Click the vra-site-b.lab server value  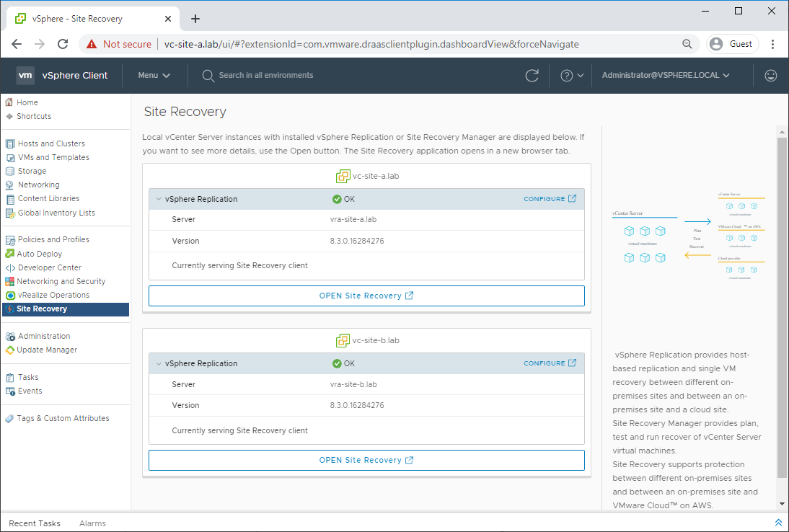pos(353,385)
